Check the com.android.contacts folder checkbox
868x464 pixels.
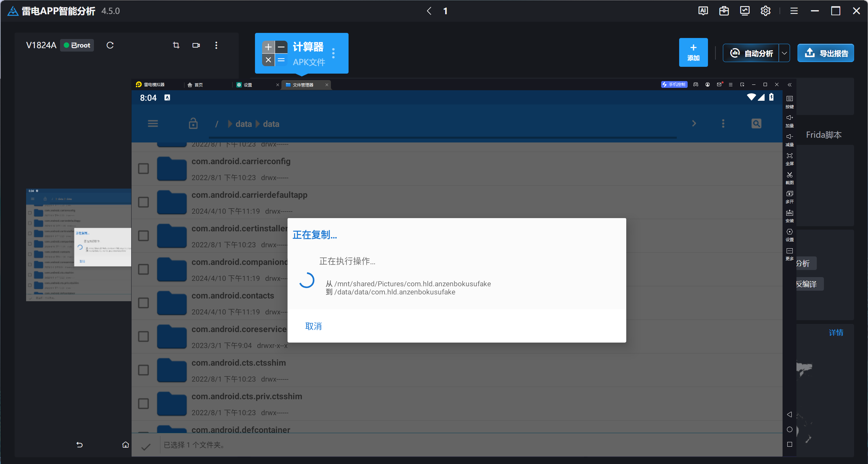(x=143, y=303)
